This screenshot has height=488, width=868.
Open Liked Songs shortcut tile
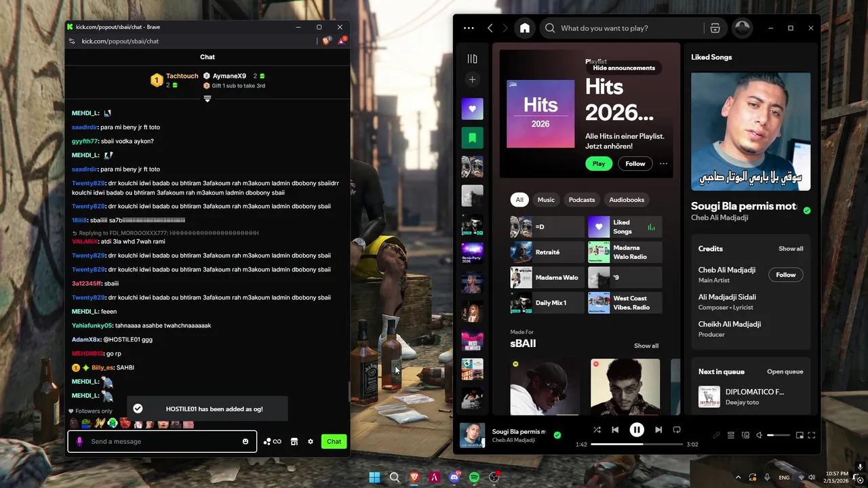click(x=625, y=227)
